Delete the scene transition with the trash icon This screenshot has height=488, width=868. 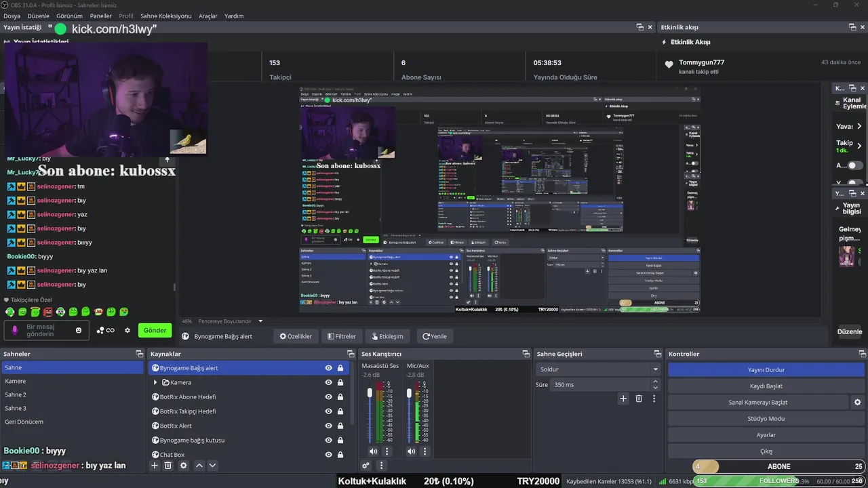click(x=639, y=399)
